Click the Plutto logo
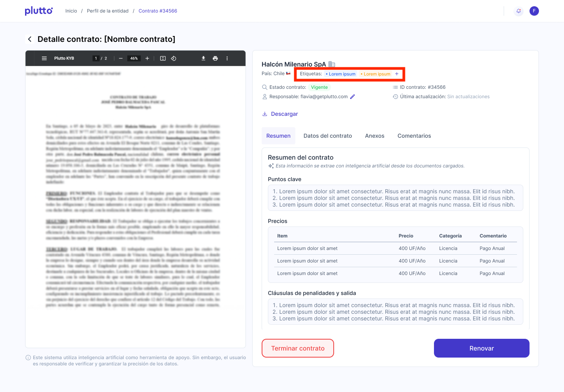Screen dimensions: 564x392 coord(39,11)
